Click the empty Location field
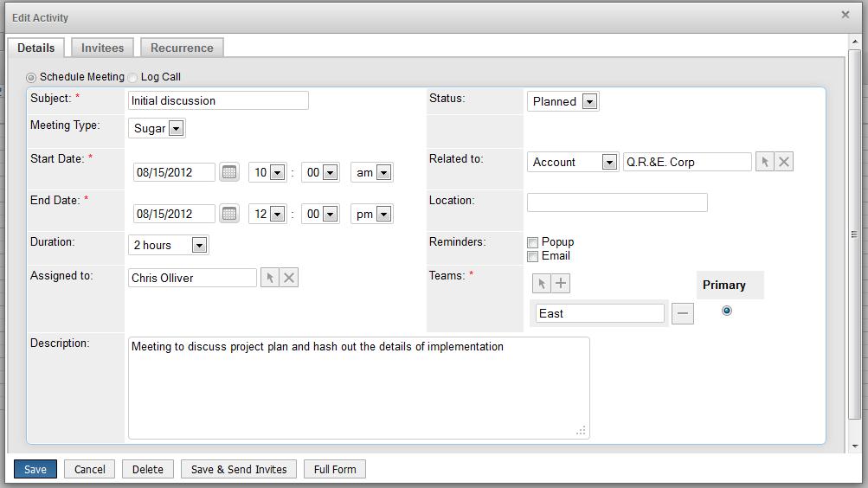The height and width of the screenshot is (488, 868). 617,202
